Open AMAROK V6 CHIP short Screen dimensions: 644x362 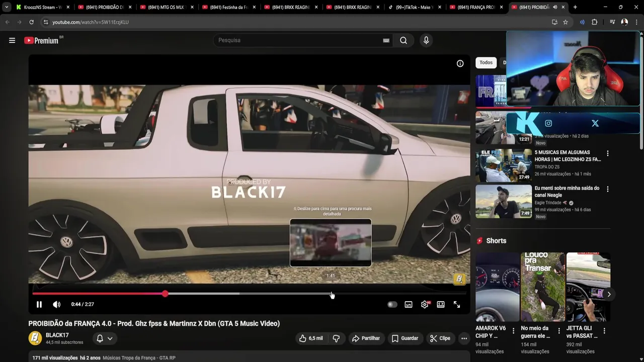(497, 287)
